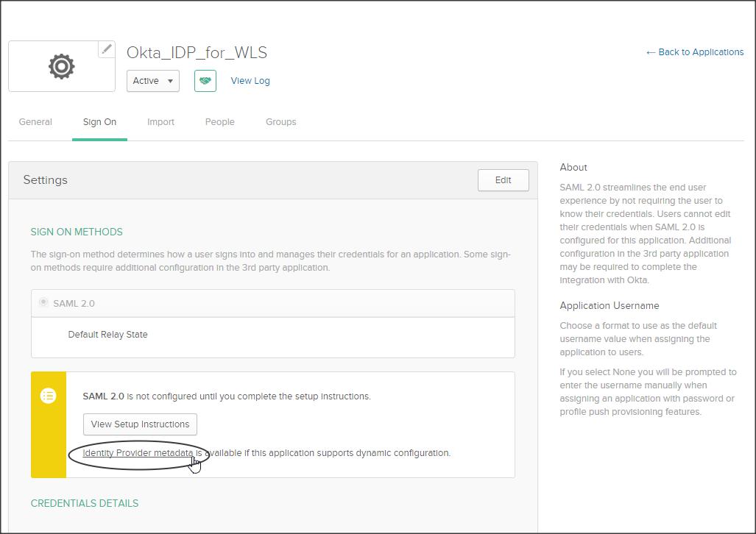Edit the application logo with pencil icon
The image size is (756, 534).
click(x=107, y=49)
